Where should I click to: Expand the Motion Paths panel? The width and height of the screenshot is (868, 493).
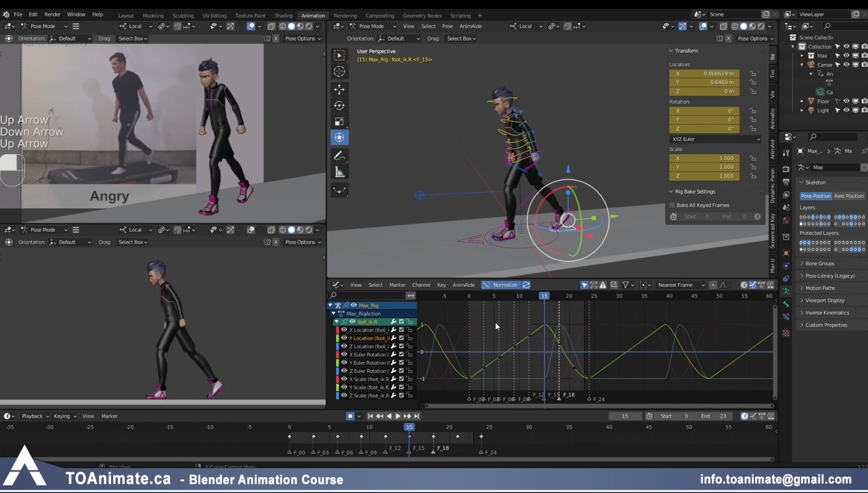[820, 288]
